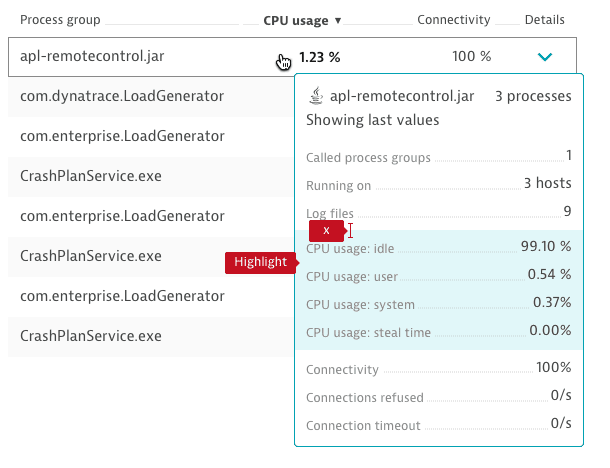Click the popup title apl-remotecontrol.jar
Screen dimensions: 610x468
[x=402, y=96]
